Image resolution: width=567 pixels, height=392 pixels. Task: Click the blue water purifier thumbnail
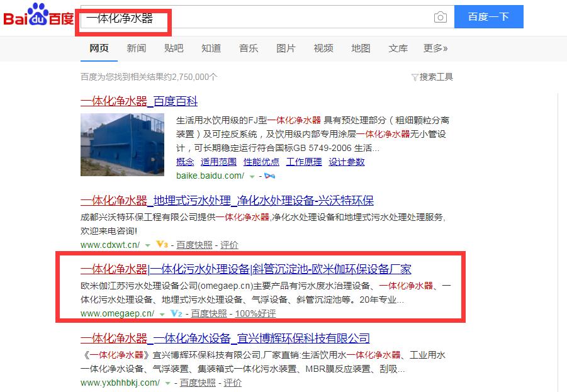pyautogui.click(x=122, y=145)
